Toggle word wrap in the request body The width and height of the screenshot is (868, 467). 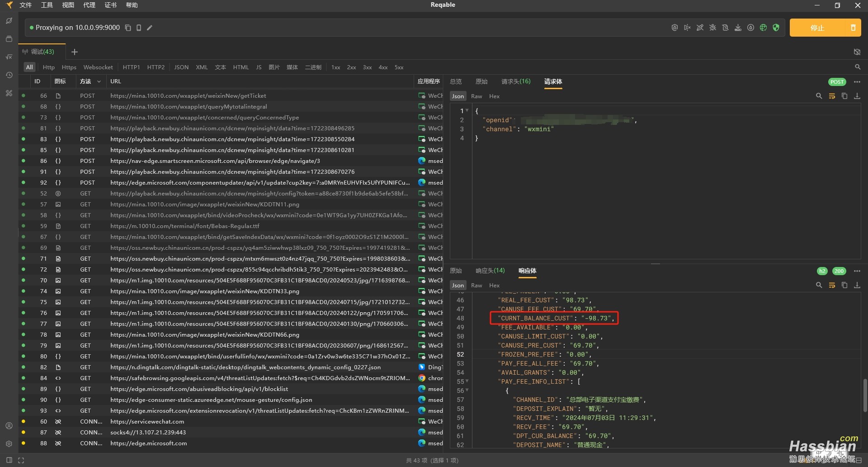pyautogui.click(x=831, y=96)
